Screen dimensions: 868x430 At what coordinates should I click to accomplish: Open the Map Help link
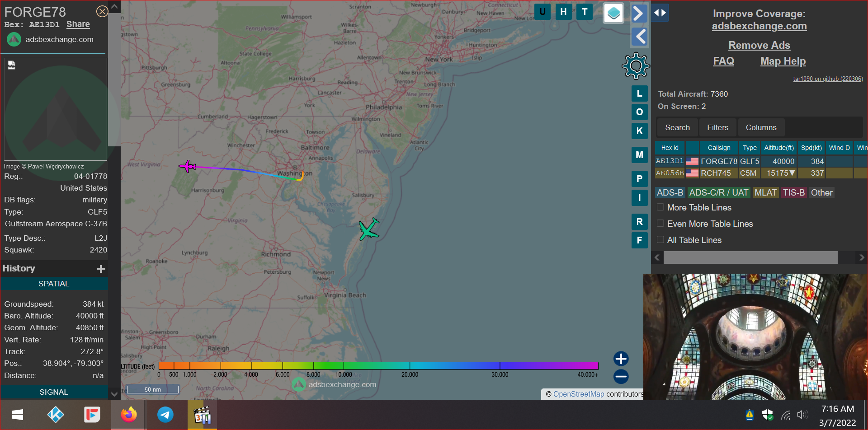point(783,61)
